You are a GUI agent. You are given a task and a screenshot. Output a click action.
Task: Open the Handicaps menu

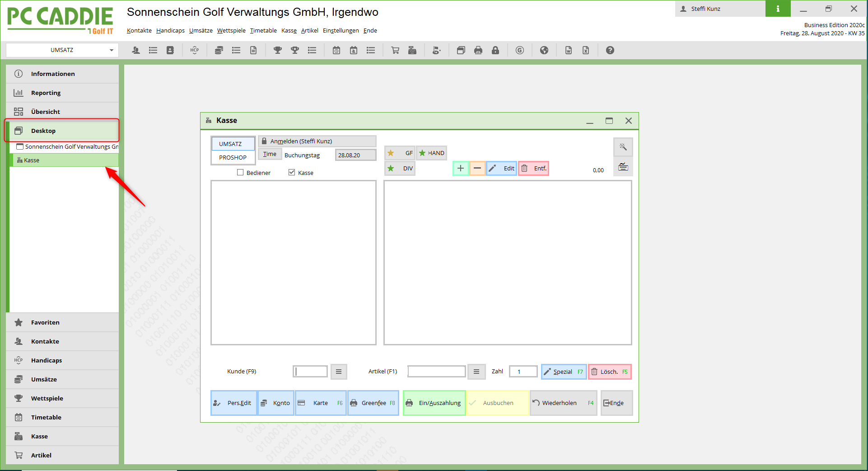coord(170,31)
